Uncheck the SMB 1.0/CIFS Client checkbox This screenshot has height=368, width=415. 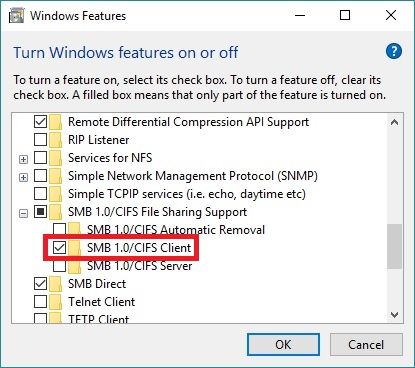click(59, 248)
